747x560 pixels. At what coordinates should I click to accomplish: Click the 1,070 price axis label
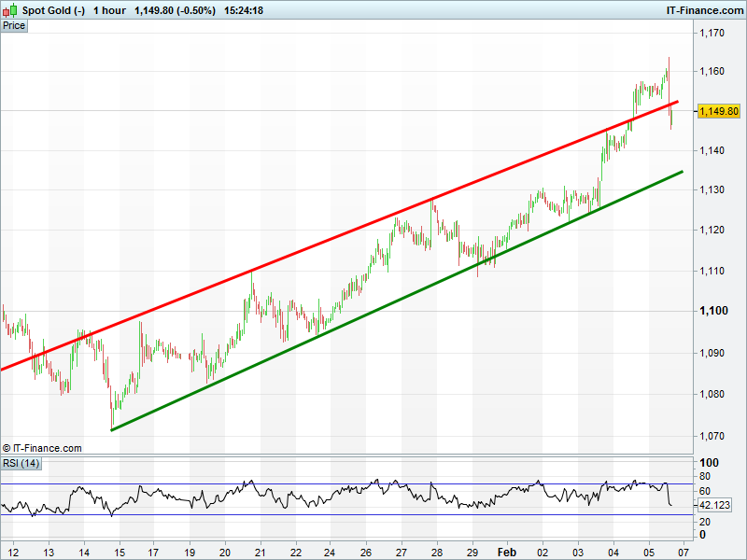(712, 436)
